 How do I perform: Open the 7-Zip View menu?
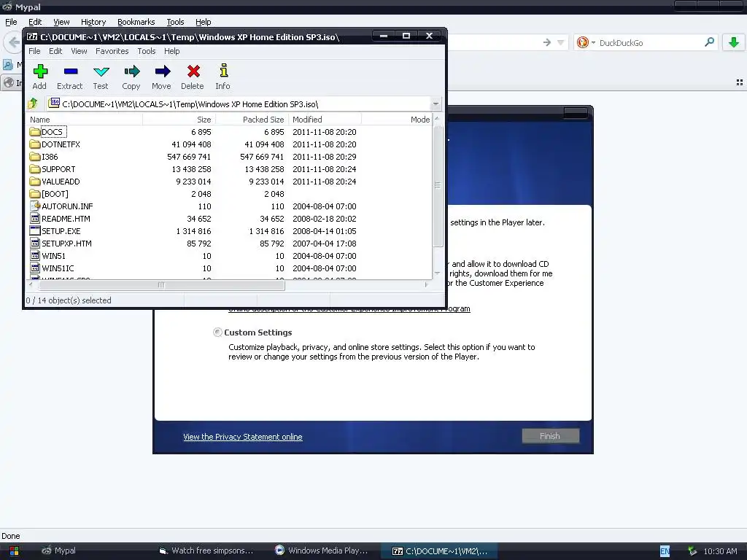pos(79,51)
